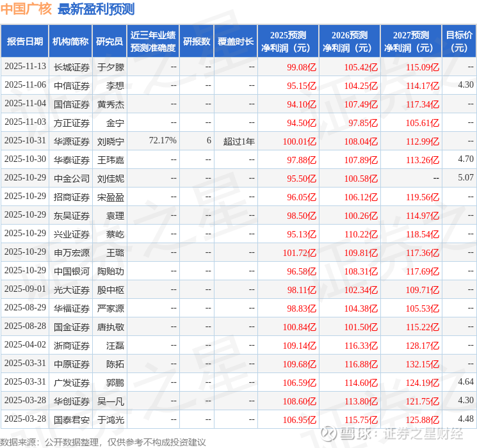The height and width of the screenshot is (448, 477).
Task: Select the 机构简称 column header
Action: tap(70, 42)
